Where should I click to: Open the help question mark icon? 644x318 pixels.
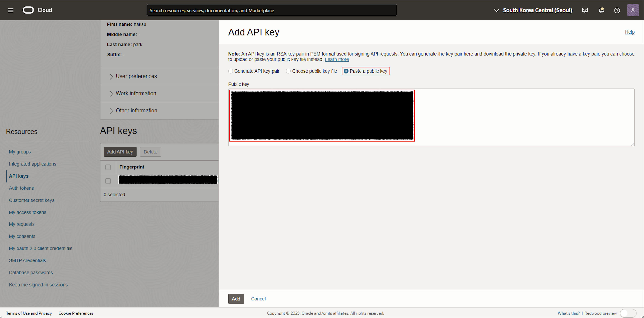pos(617,10)
